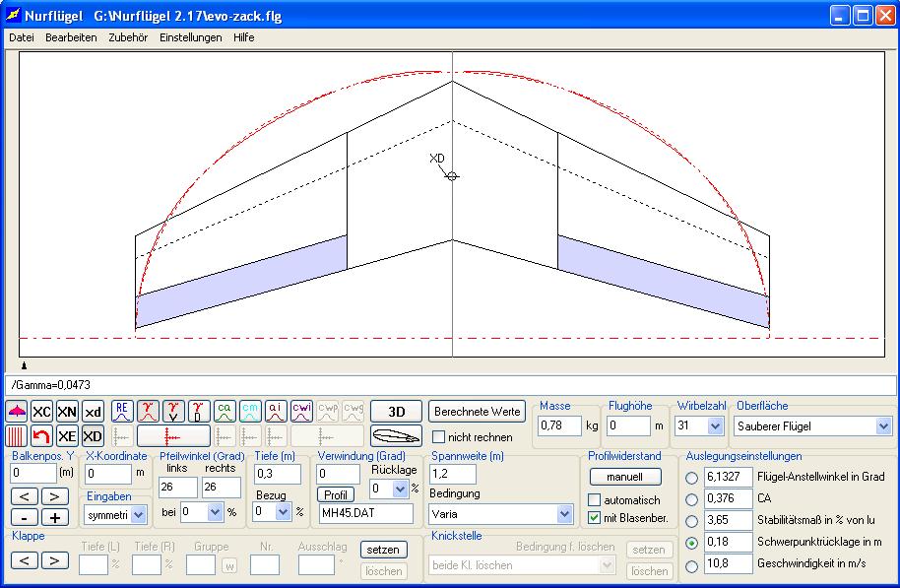Viewport: 900px width, 588px height.
Task: Click the XC toolbar icon
Action: 41,412
